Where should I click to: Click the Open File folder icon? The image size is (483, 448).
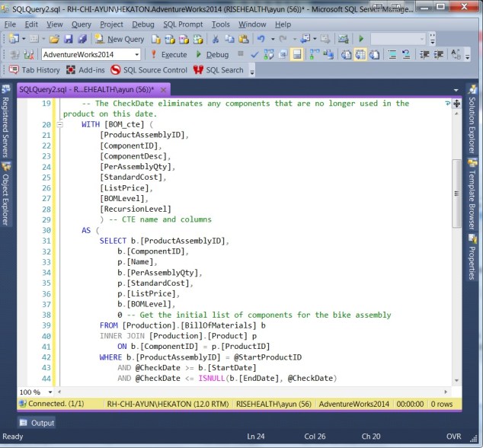[x=56, y=39]
